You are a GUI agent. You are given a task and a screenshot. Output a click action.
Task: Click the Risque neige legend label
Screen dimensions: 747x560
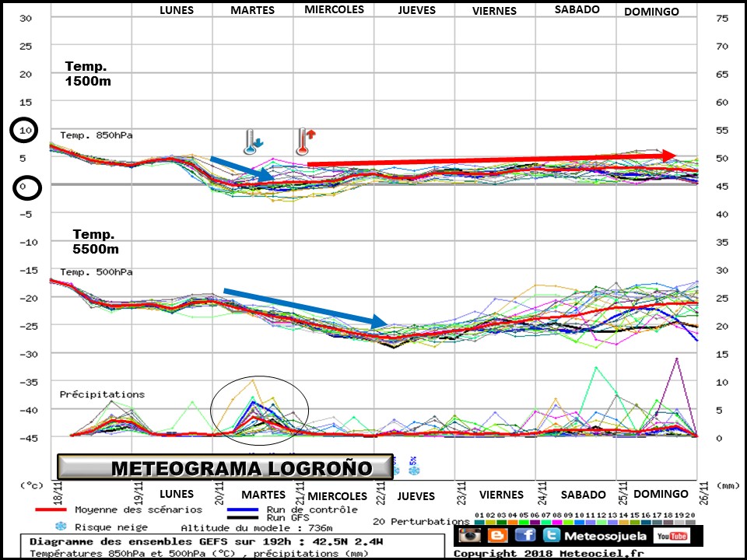tap(111, 527)
